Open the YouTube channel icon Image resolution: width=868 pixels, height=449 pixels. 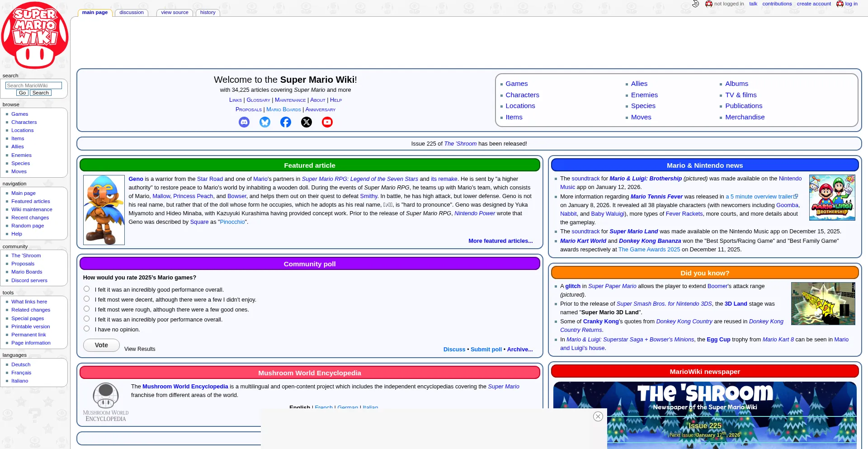coord(327,122)
